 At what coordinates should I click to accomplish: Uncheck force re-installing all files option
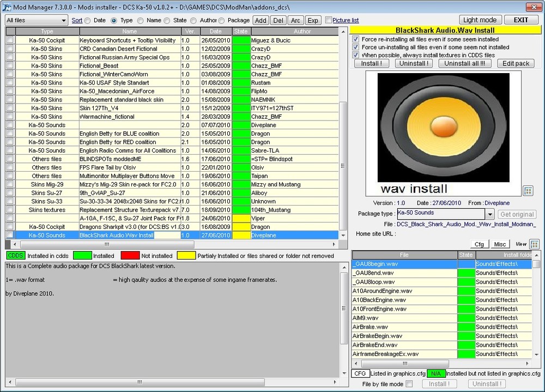pos(356,39)
